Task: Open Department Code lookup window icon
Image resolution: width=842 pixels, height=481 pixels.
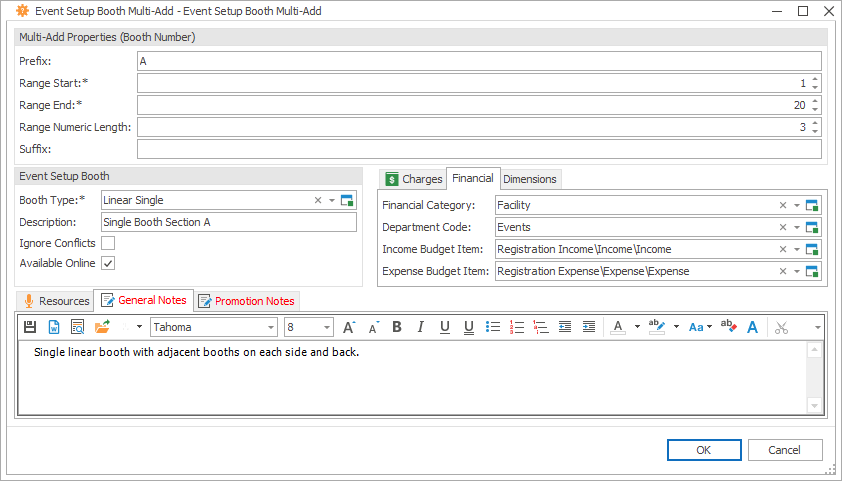Action: 812,227
